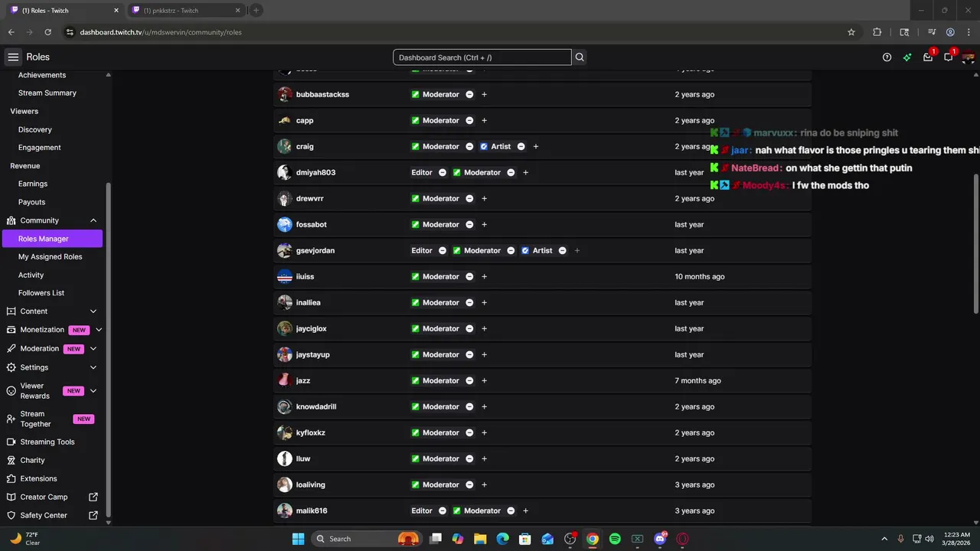Go to Stream Summary in sidebar
Screen dimensions: 980x551
(47, 93)
